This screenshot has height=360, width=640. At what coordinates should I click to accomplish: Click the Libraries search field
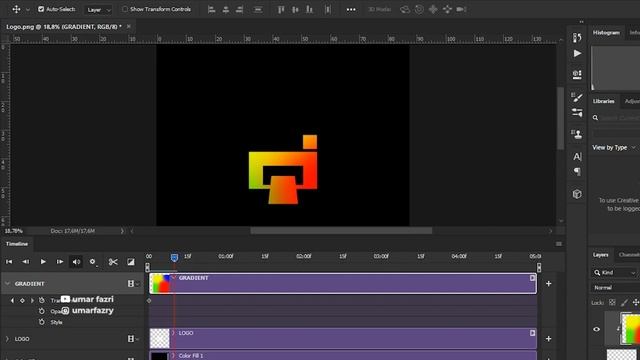[x=616, y=118]
